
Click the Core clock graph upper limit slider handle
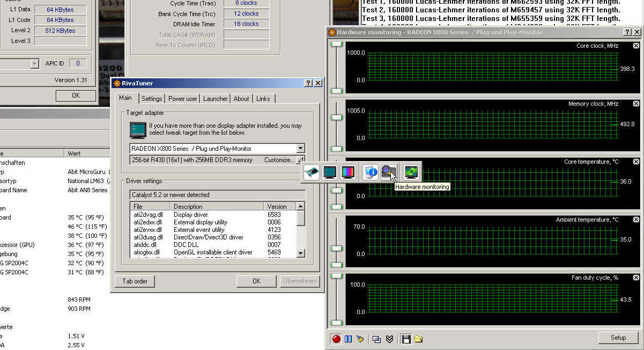pos(336,45)
